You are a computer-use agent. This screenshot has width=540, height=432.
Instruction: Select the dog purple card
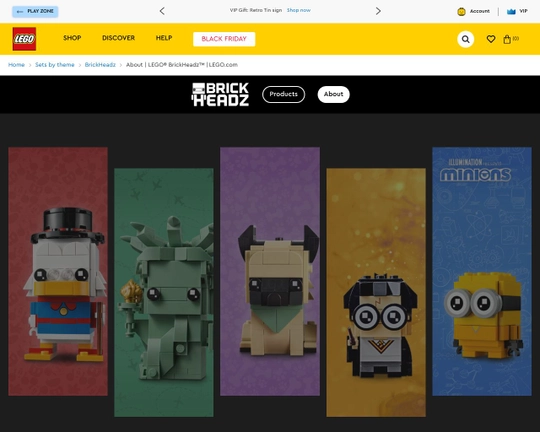click(270, 271)
